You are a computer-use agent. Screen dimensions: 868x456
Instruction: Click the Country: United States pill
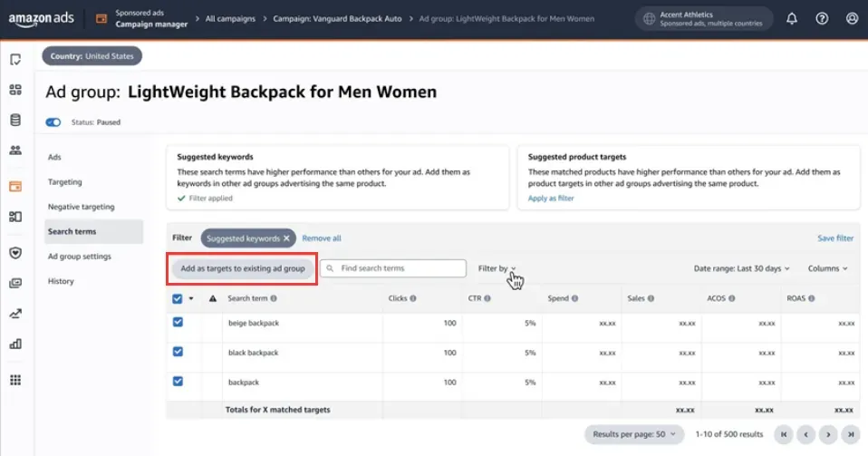click(x=92, y=56)
